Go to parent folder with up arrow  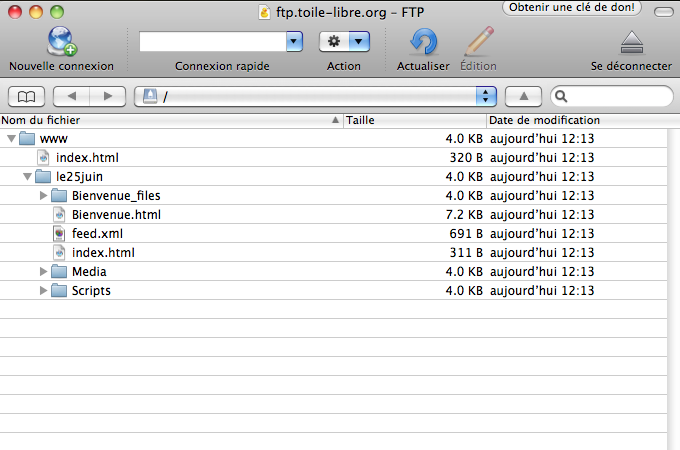(x=523, y=96)
